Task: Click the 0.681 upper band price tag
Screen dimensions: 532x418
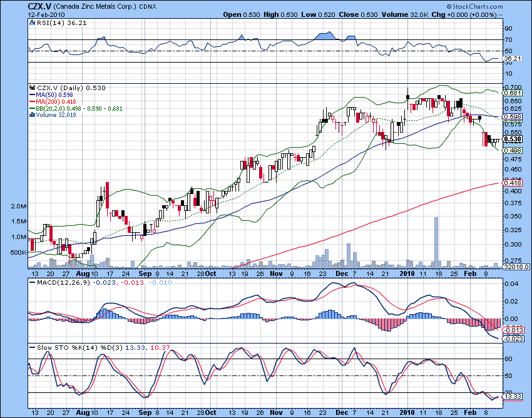Action: (x=513, y=93)
